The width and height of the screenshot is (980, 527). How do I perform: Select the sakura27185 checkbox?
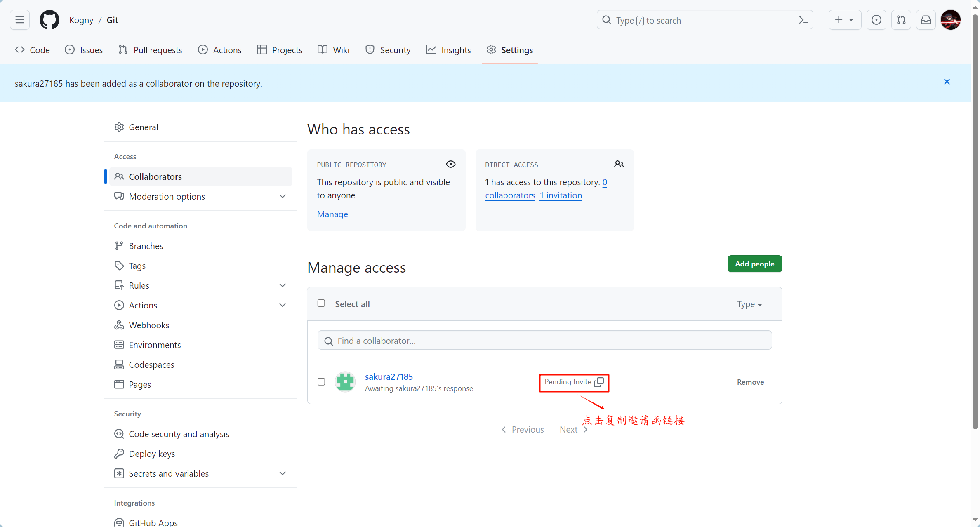coord(321,381)
